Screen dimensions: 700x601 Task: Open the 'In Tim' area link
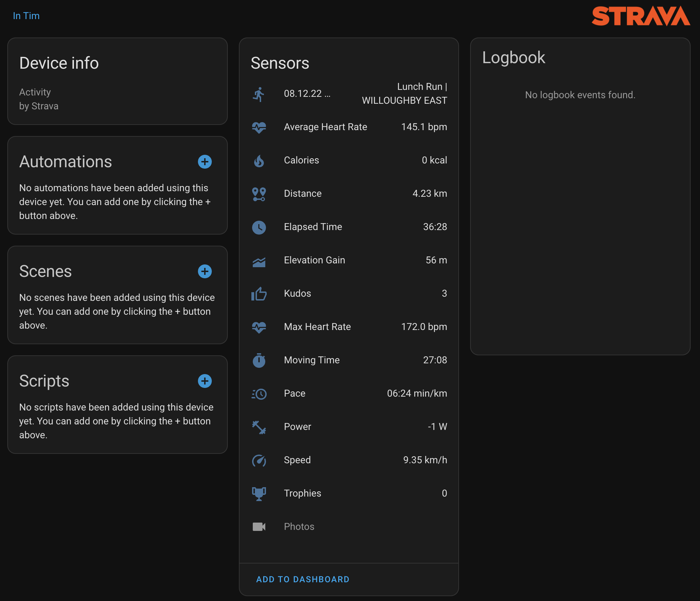point(26,16)
